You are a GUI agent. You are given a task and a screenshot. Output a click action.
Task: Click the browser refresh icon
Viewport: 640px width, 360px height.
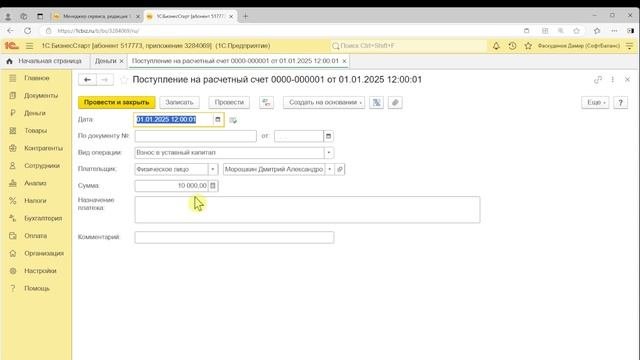tap(27, 31)
